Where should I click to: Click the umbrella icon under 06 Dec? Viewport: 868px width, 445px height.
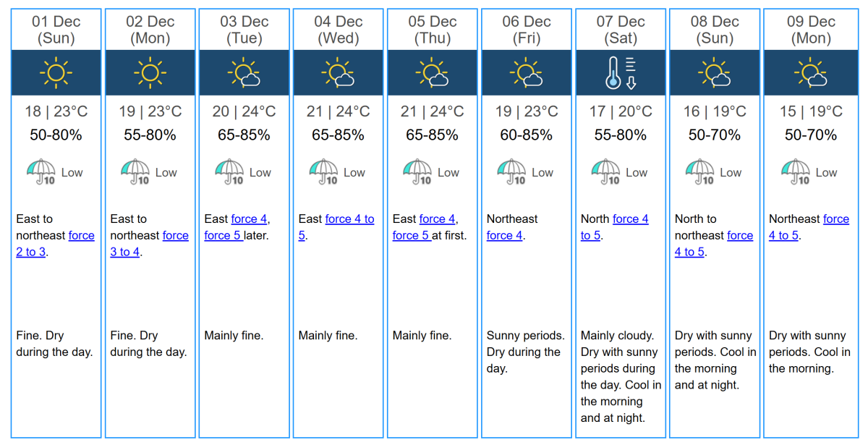pos(512,172)
